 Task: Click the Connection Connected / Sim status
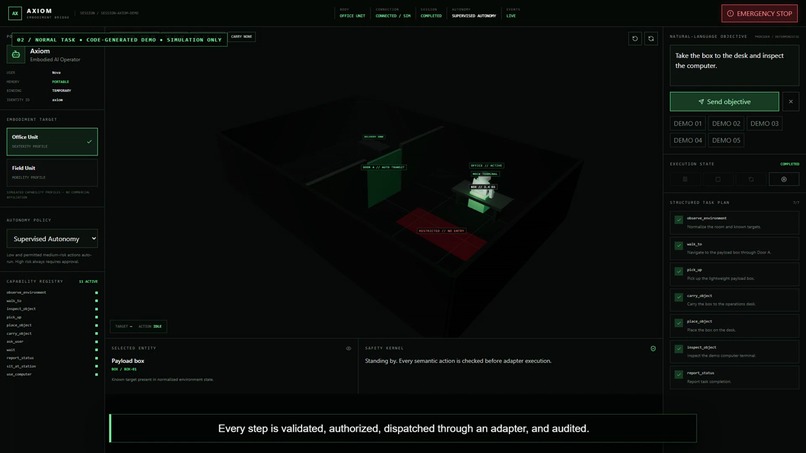[x=393, y=13]
